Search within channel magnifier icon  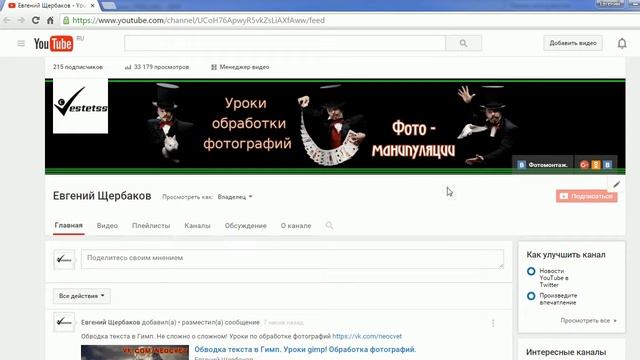pos(329,225)
